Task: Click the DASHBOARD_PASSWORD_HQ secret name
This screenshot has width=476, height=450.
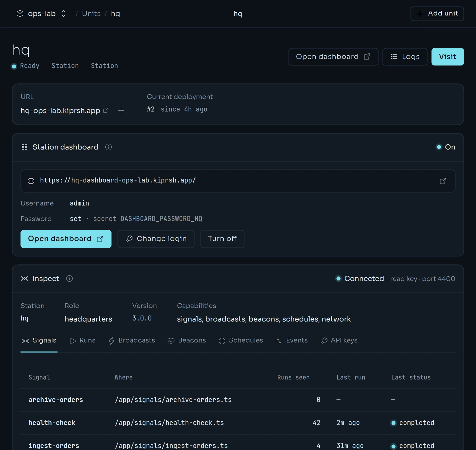Action: [161, 219]
